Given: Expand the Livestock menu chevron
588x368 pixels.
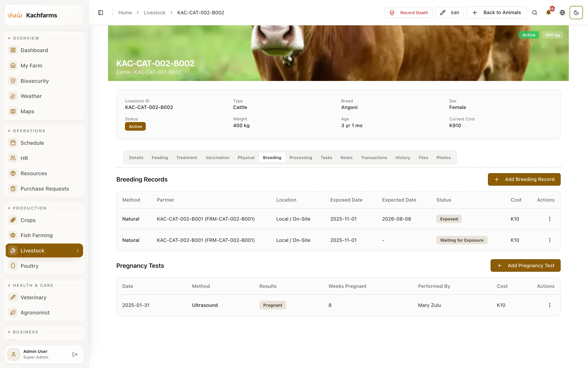Looking at the screenshot, I should 78,250.
